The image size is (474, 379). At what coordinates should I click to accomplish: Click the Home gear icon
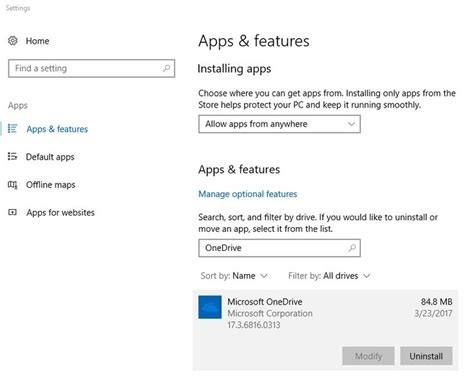pos(13,41)
